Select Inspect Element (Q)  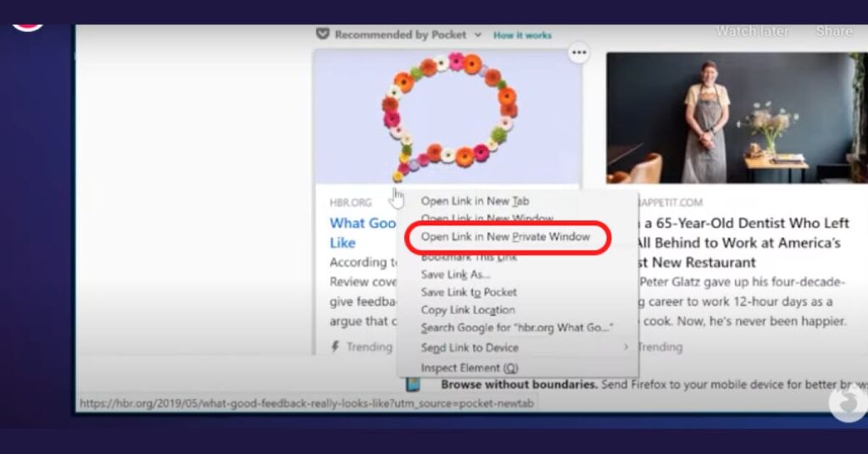(x=469, y=368)
